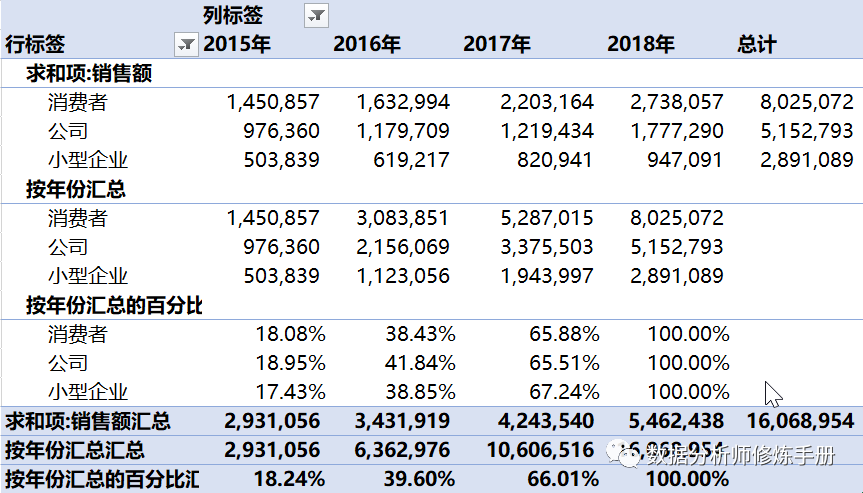Select the 按年份汇总汇总 total row label

tap(75, 450)
